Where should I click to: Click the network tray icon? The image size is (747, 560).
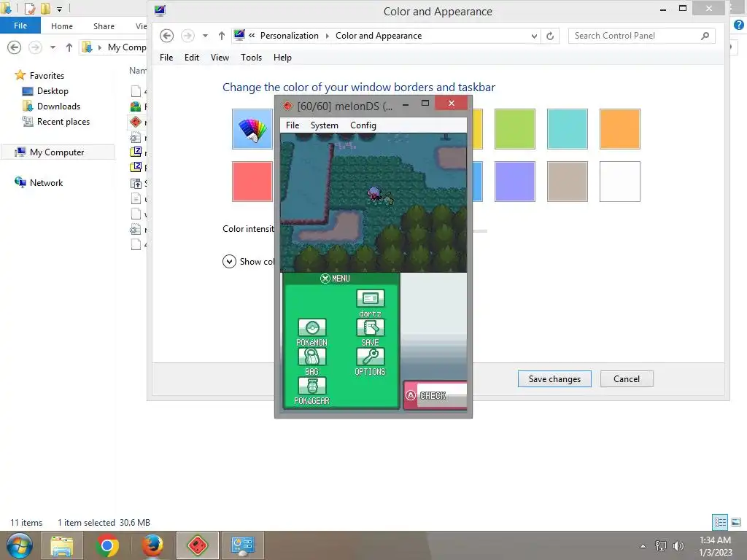[661, 545]
